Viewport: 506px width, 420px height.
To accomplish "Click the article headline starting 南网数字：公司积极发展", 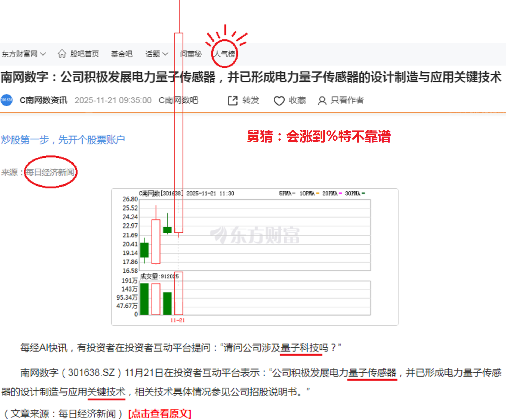I will (251, 77).
